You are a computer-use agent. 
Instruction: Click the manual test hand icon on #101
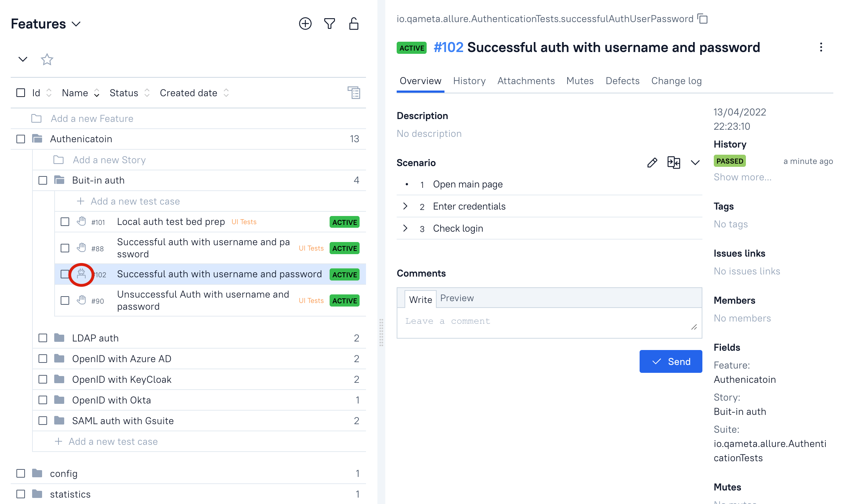click(81, 222)
